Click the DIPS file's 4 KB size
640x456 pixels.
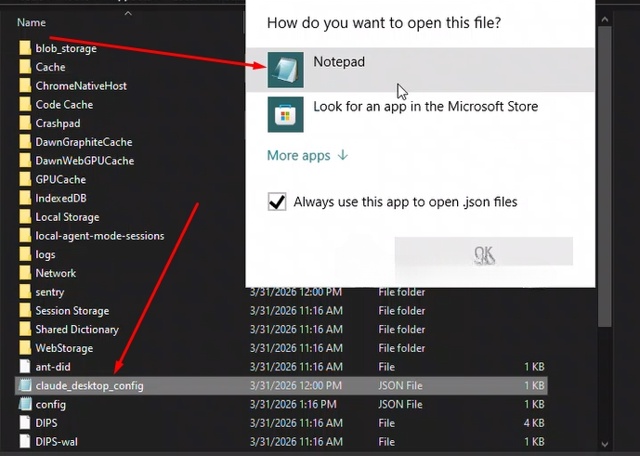(534, 423)
